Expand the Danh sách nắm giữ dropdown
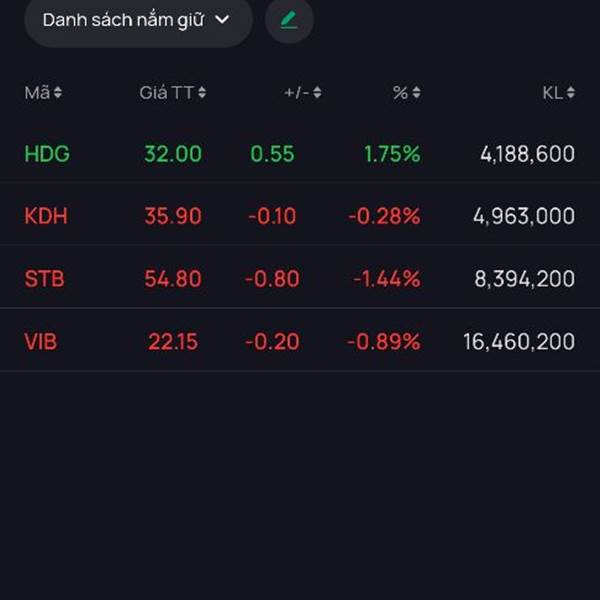 click(x=138, y=21)
